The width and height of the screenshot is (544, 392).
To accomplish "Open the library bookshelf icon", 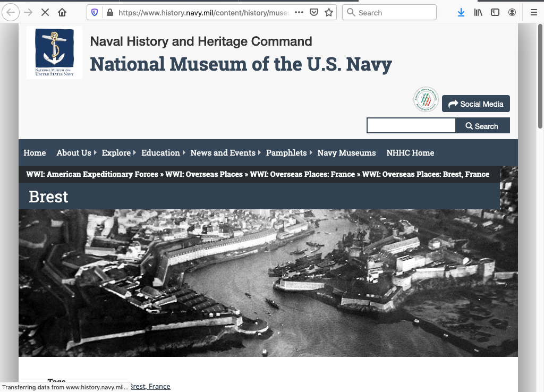I will [478, 12].
